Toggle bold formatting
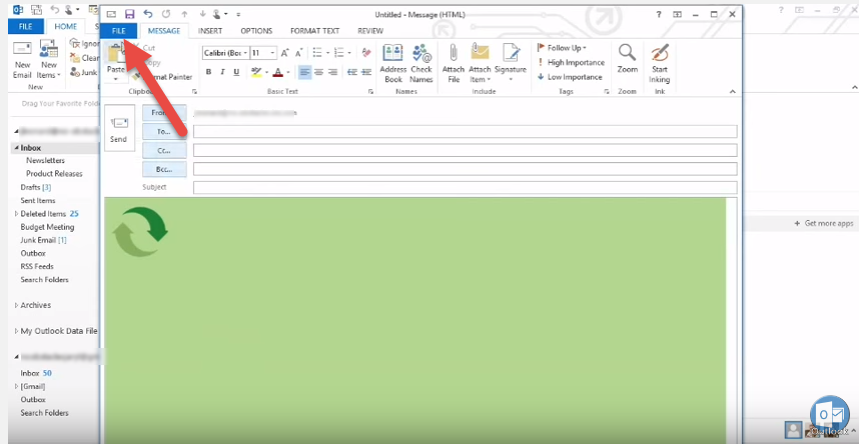Viewport: 859px width, 444px height. tap(208, 72)
